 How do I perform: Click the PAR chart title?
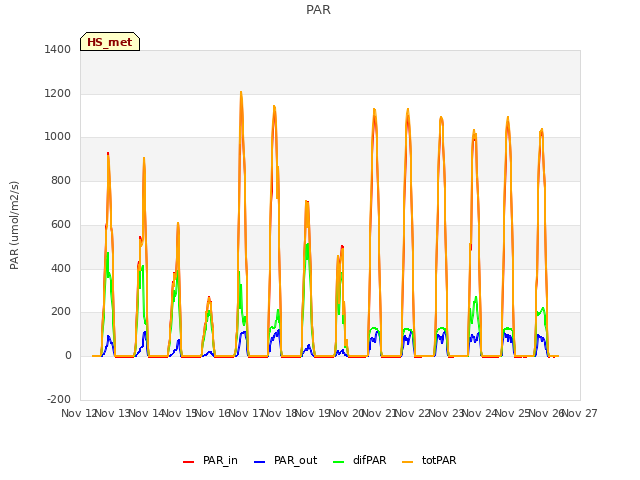(318, 10)
